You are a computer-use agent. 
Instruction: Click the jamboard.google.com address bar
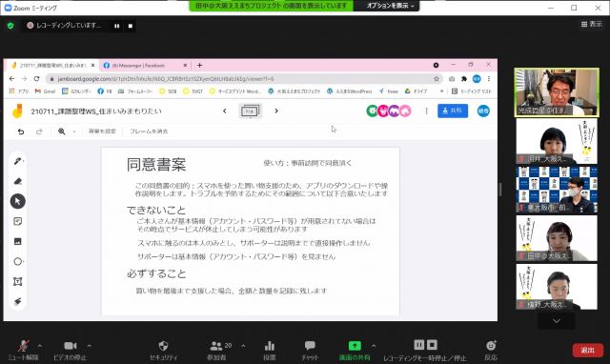pos(244,79)
